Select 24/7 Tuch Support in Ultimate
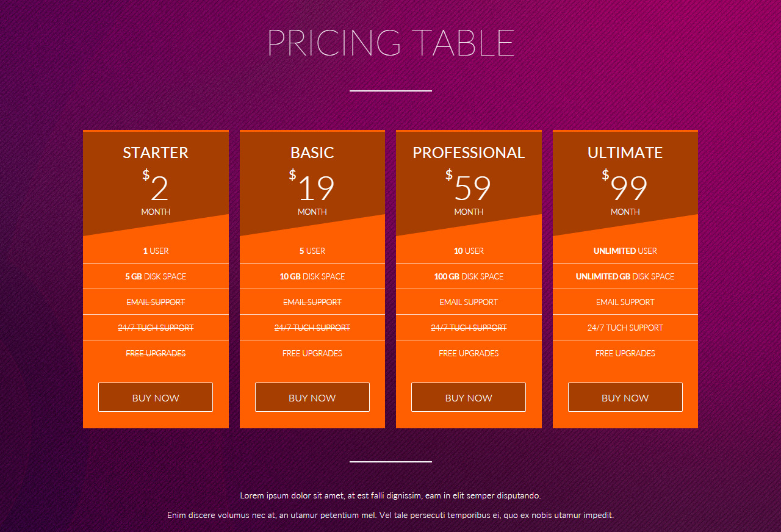 click(625, 328)
